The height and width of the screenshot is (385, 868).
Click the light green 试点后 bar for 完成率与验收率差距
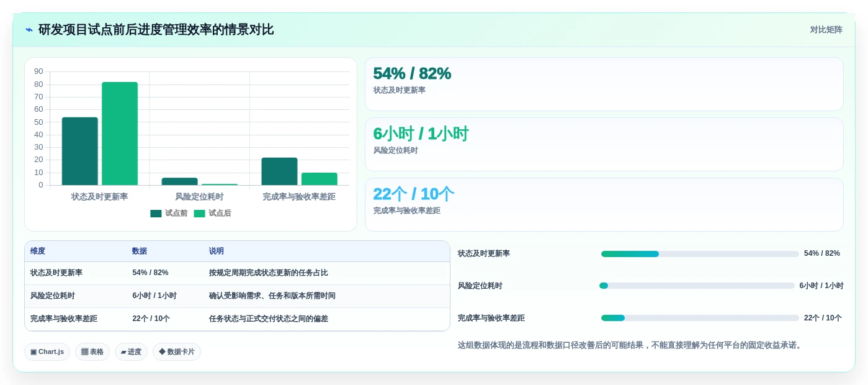[320, 179]
